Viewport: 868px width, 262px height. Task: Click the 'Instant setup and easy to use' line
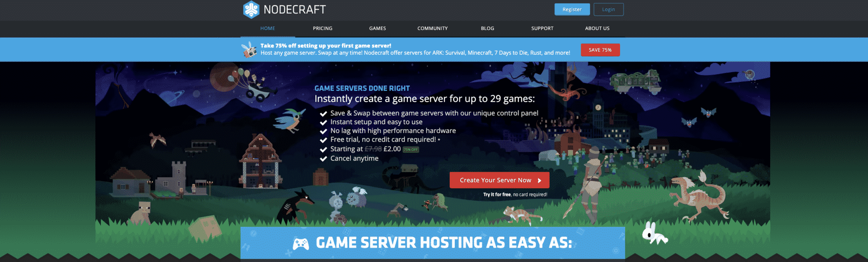pos(376,122)
